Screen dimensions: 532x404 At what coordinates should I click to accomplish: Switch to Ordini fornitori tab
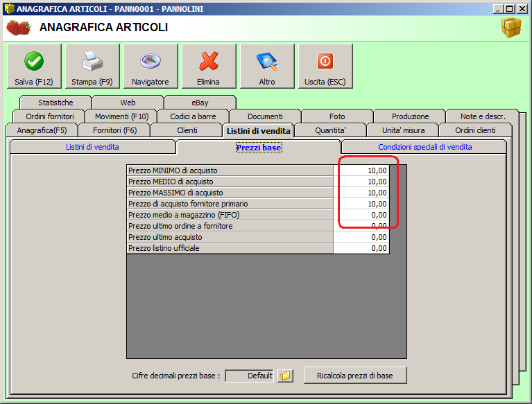click(49, 116)
